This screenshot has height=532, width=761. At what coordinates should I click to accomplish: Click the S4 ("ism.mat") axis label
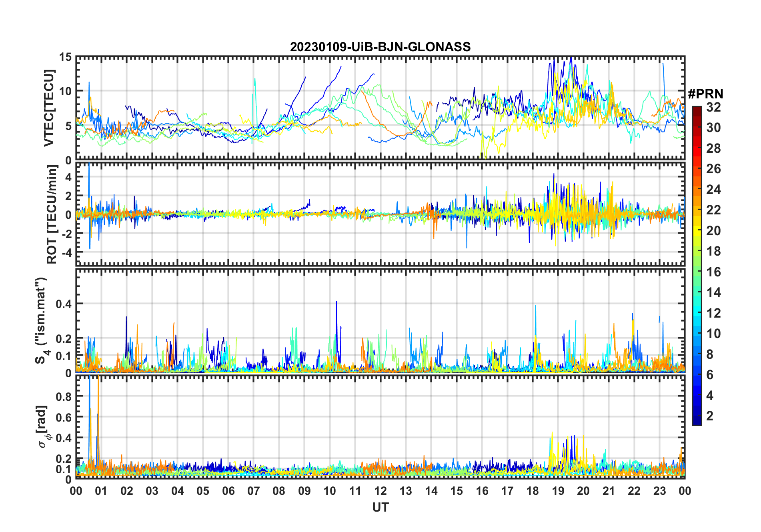coord(42,321)
